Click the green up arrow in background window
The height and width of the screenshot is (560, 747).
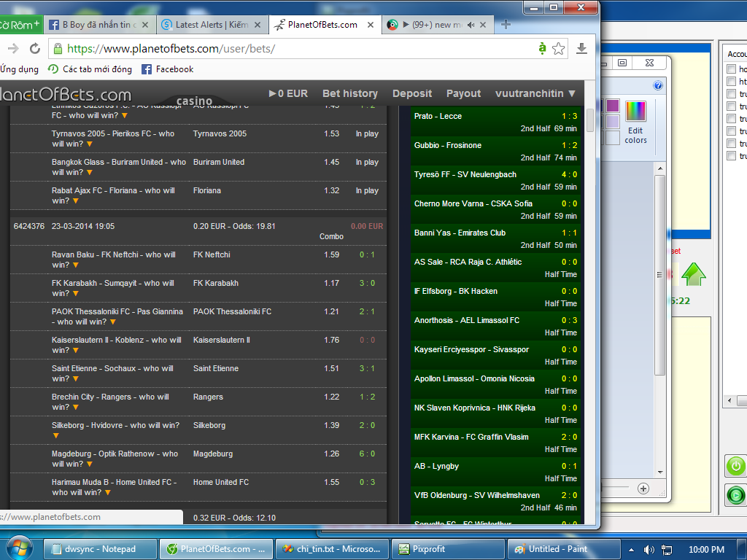pos(694,274)
